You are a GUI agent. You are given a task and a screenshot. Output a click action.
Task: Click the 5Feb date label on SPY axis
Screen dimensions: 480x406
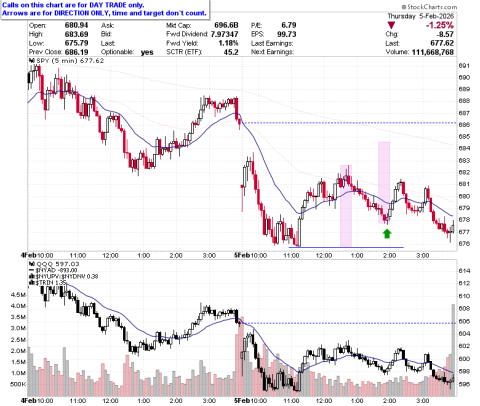[241, 255]
